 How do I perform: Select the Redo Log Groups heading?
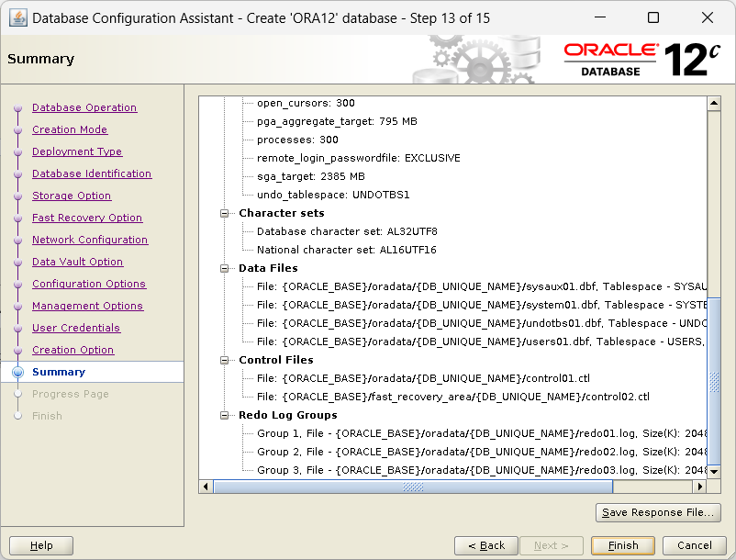pos(288,416)
